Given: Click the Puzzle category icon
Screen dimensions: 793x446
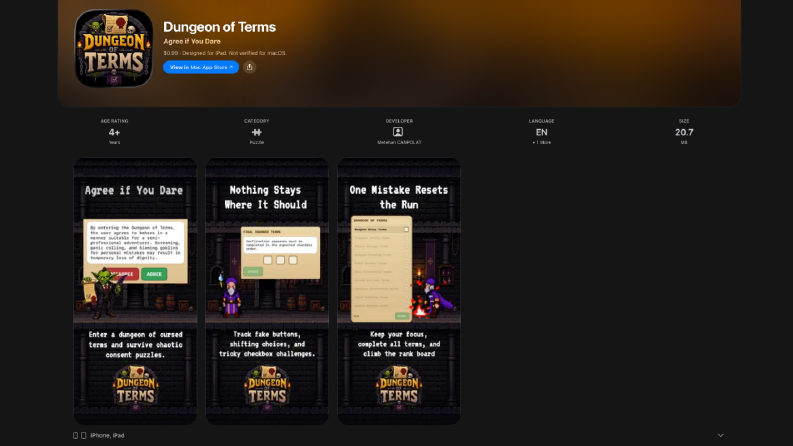Looking at the screenshot, I should tap(256, 132).
